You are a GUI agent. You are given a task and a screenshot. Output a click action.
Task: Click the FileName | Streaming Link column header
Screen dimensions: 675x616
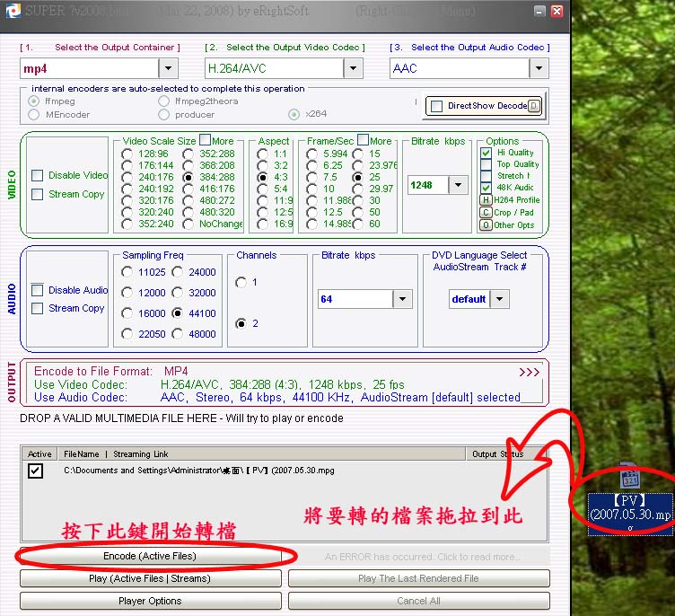tap(262, 454)
